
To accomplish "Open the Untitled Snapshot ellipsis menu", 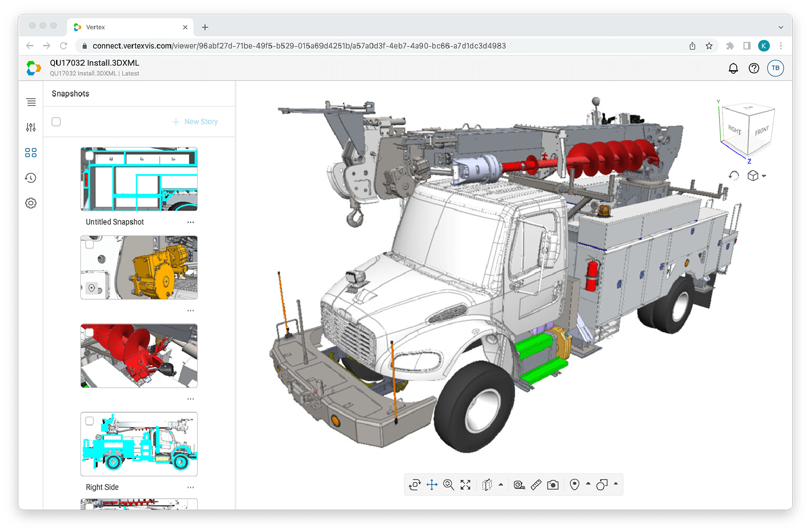I will pyautogui.click(x=191, y=222).
